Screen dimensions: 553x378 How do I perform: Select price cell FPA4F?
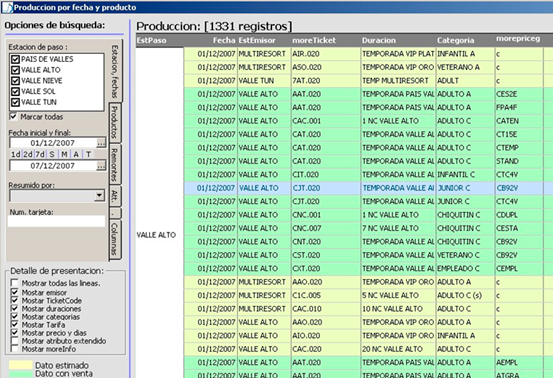519,108
